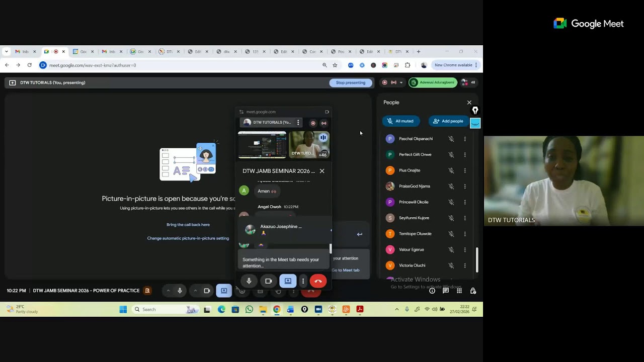Open more options for Victoria Oluchi
This screenshot has width=644, height=362.
(x=465, y=265)
